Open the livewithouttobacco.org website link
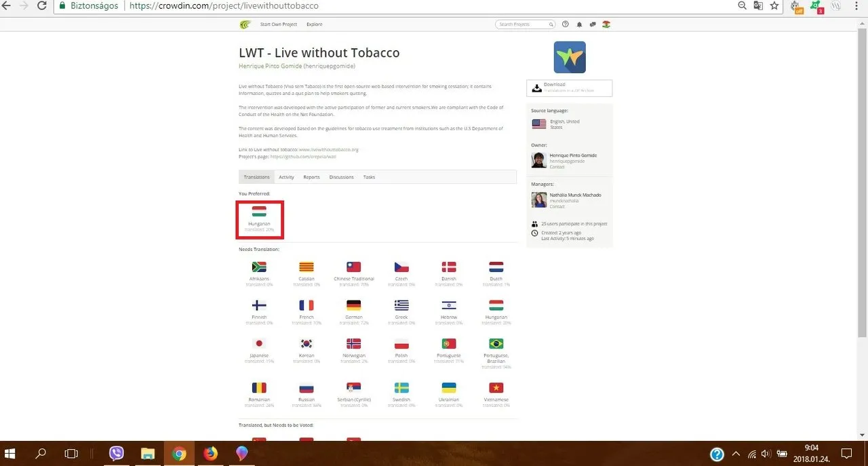The height and width of the screenshot is (466, 868). [x=329, y=149]
